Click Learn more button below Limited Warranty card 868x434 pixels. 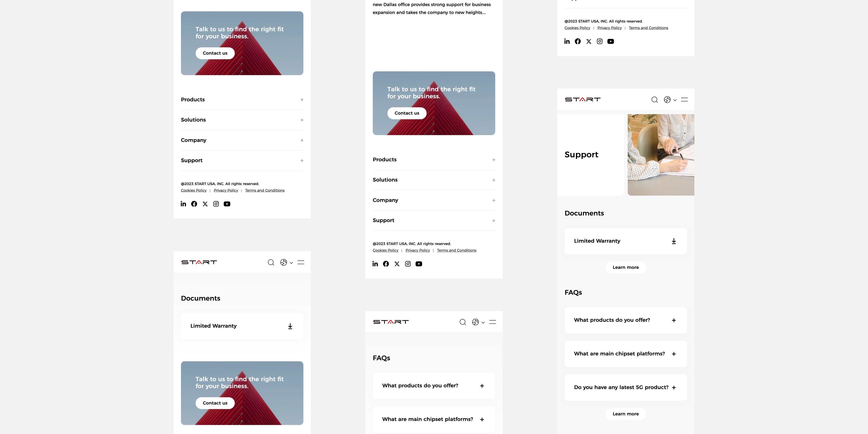pyautogui.click(x=626, y=267)
